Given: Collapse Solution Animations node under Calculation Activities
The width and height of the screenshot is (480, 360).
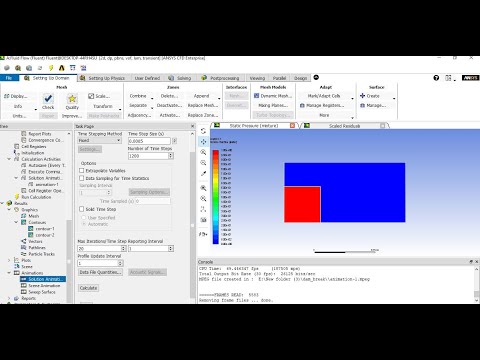Looking at the screenshot, I should click(x=16, y=178).
